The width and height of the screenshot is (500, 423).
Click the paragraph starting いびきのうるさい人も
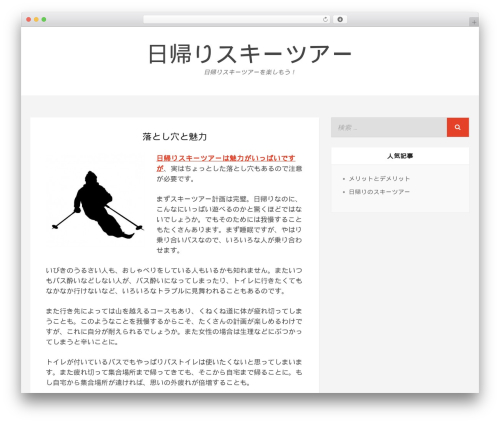tap(174, 280)
